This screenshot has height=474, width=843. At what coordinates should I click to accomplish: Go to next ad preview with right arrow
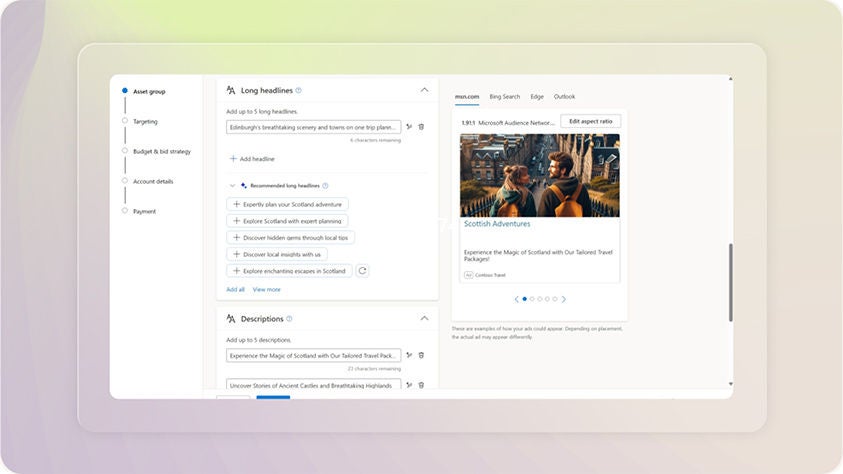coord(563,299)
